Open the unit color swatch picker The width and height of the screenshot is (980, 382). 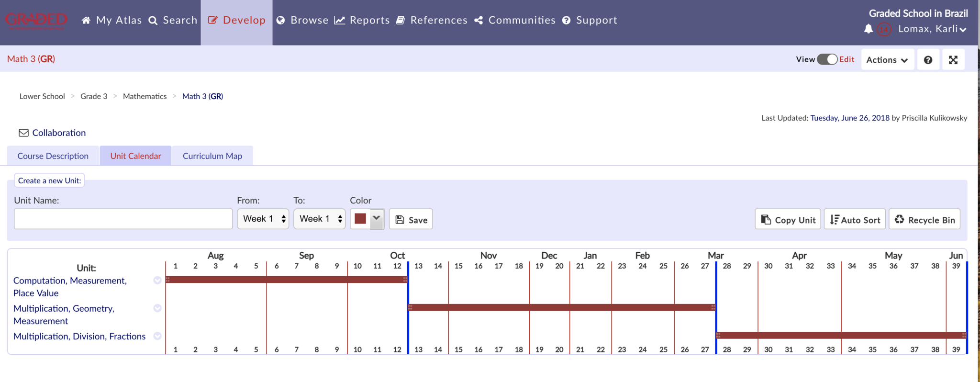click(367, 219)
